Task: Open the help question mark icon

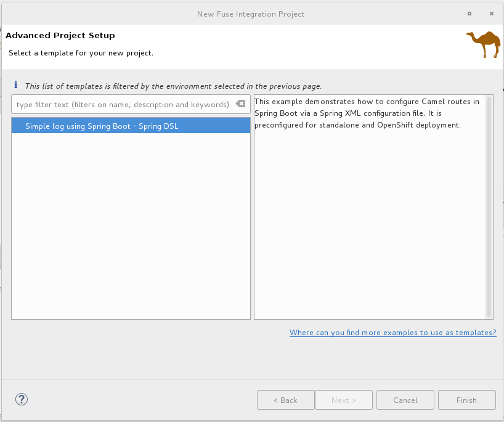Action: (x=20, y=399)
